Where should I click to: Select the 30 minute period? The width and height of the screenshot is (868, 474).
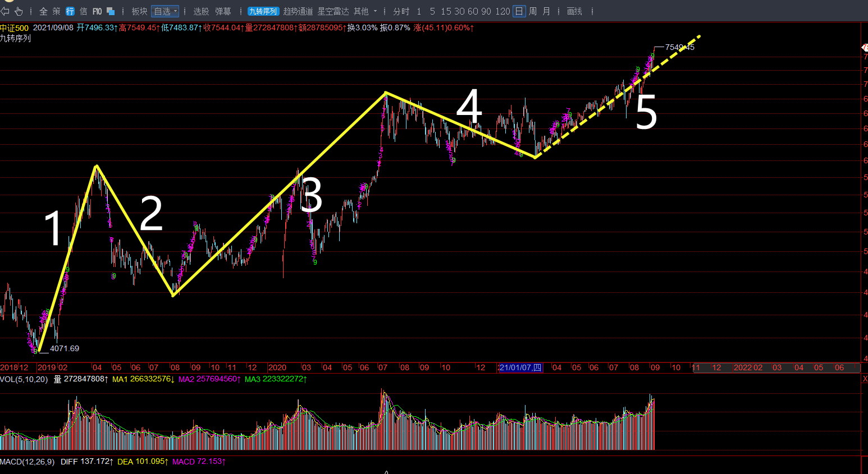pyautogui.click(x=459, y=11)
